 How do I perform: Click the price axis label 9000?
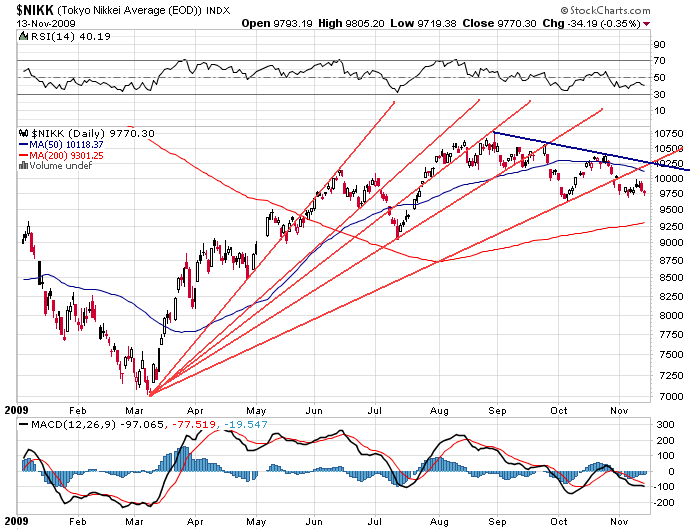pos(671,242)
